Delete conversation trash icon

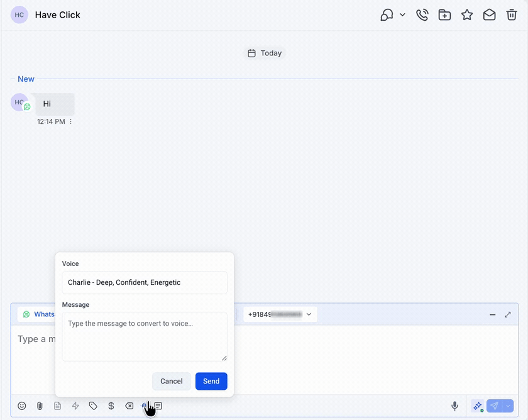[512, 15]
